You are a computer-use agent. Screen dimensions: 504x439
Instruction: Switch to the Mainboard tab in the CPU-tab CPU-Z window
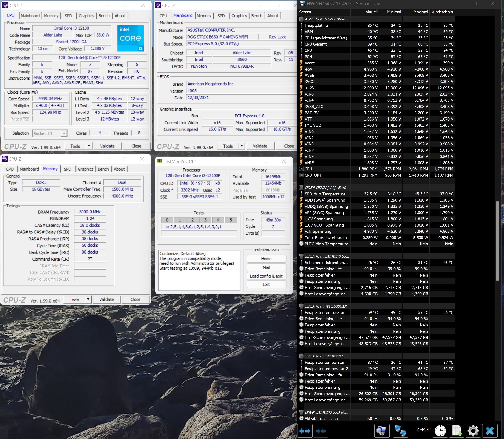(x=30, y=16)
